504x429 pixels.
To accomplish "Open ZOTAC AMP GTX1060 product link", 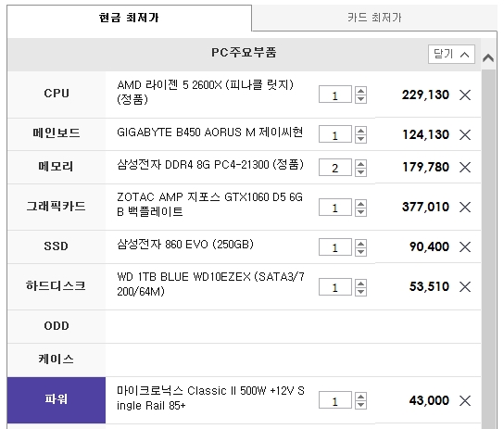I will [209, 205].
